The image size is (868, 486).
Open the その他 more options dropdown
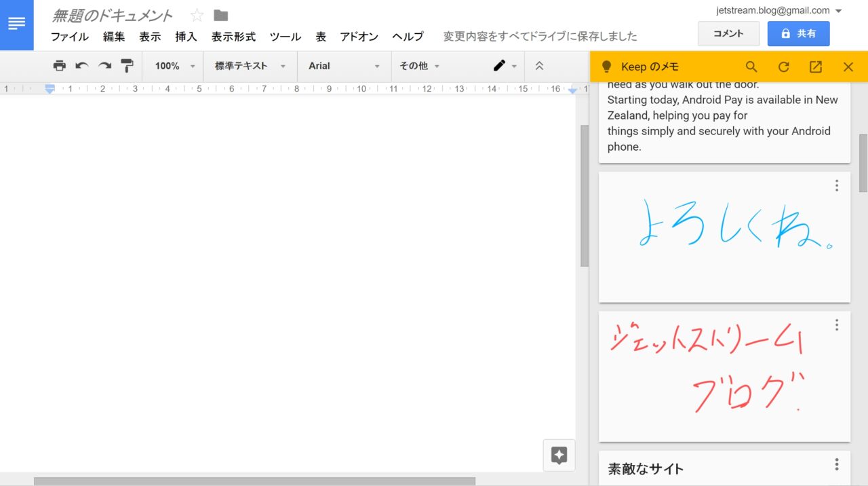coord(419,66)
